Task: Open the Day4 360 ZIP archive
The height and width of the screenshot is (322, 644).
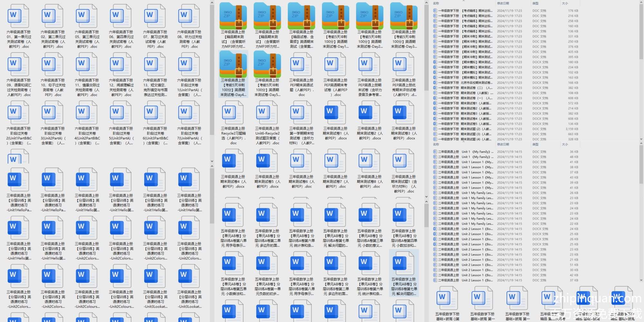Action: coord(233,64)
